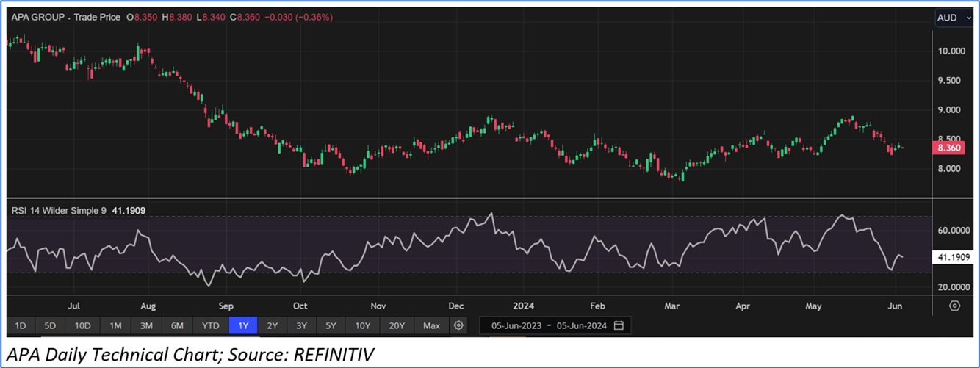Select the 6M period

click(x=177, y=325)
